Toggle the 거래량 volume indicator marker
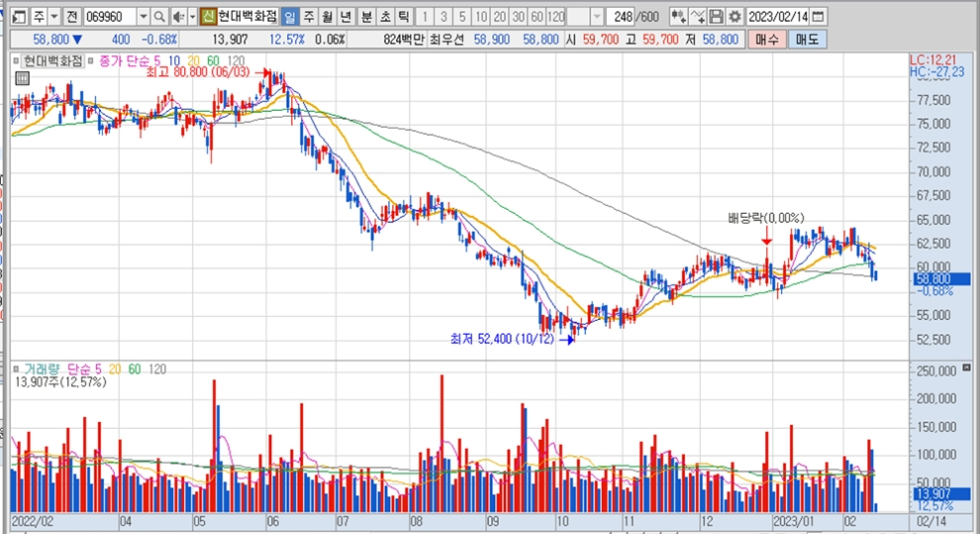Viewport: 980px width, 534px height. point(17,370)
